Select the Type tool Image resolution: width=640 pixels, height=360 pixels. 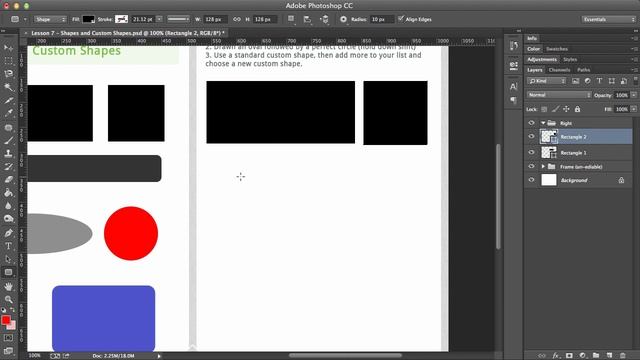click(8, 246)
